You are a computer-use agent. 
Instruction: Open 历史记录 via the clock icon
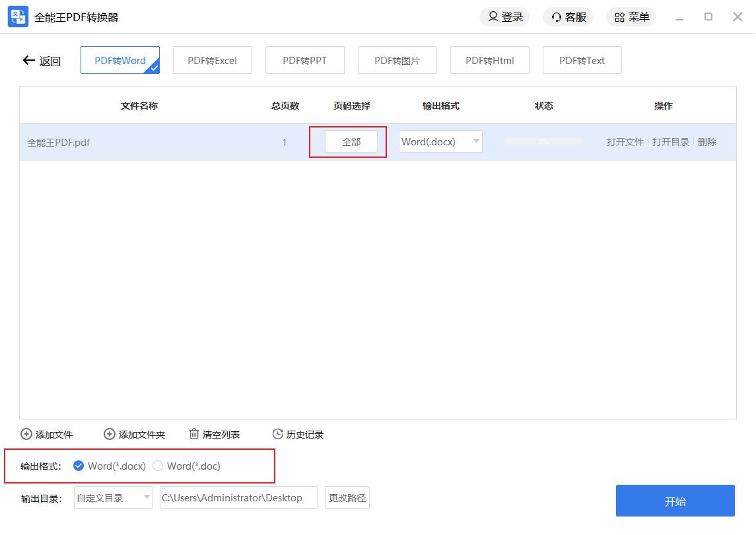pyautogui.click(x=278, y=434)
